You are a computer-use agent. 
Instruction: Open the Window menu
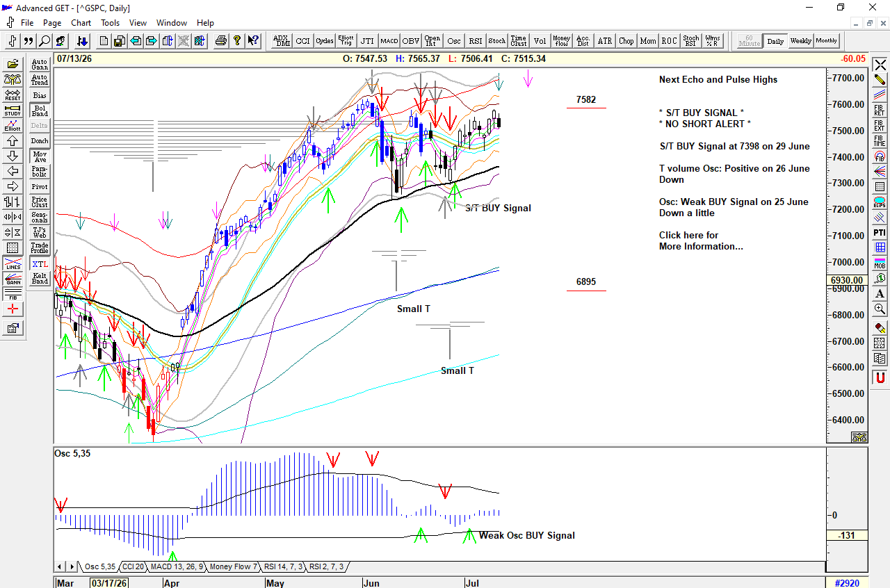pyautogui.click(x=172, y=23)
